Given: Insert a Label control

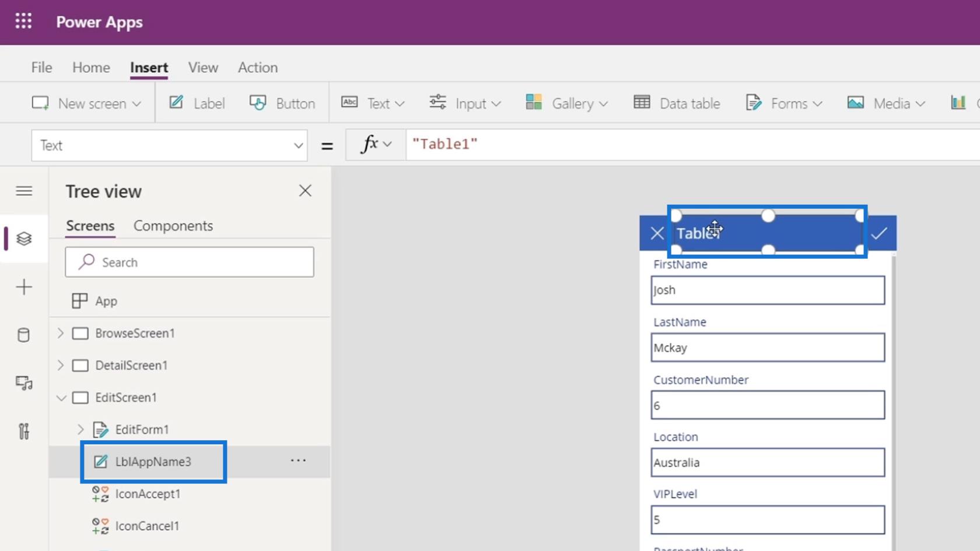Looking at the screenshot, I should [x=197, y=103].
